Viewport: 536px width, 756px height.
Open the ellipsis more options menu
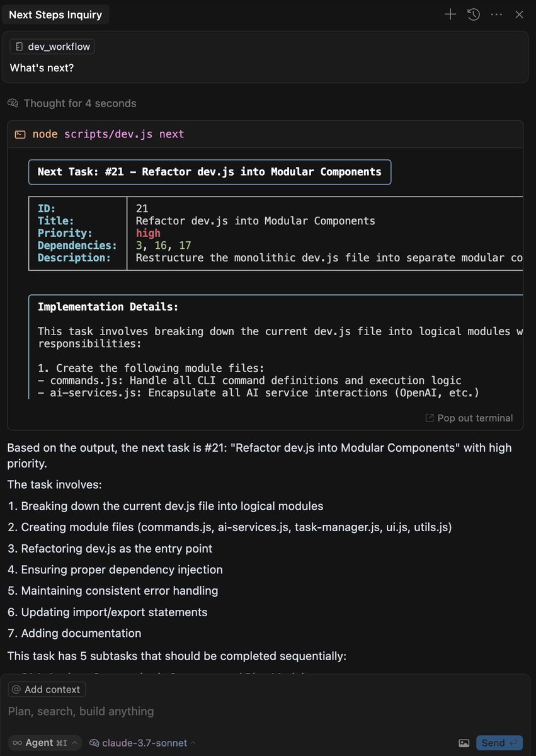coord(496,14)
